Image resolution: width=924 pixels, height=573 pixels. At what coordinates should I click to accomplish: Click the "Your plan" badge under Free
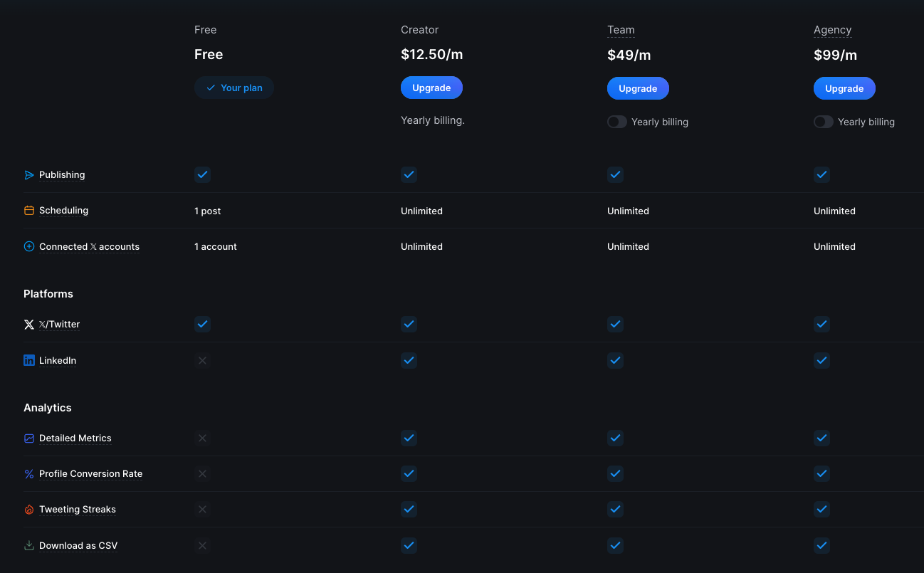click(x=234, y=88)
